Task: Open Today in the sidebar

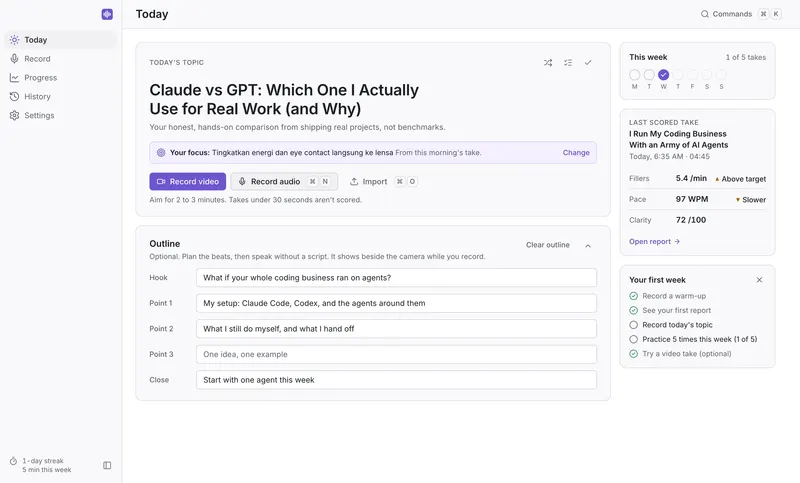Action: [x=61, y=40]
